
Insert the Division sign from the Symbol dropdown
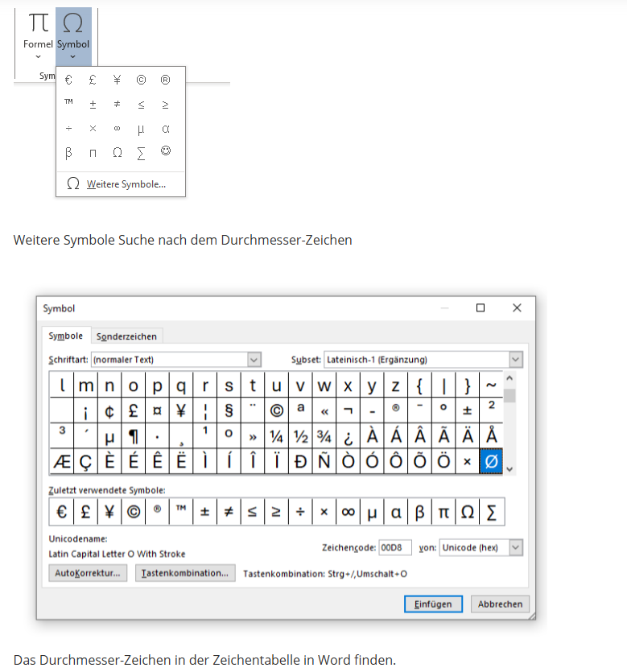pyautogui.click(x=68, y=129)
